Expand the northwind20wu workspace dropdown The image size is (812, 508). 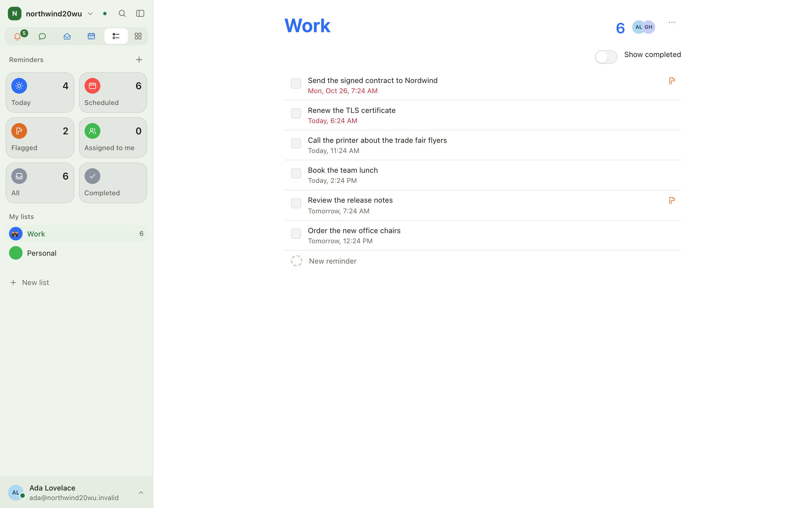[90, 14]
